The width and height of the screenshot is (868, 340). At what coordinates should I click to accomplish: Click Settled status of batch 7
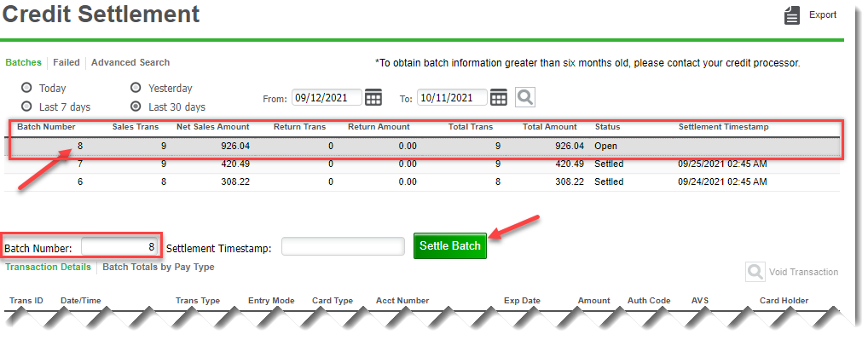click(x=609, y=164)
